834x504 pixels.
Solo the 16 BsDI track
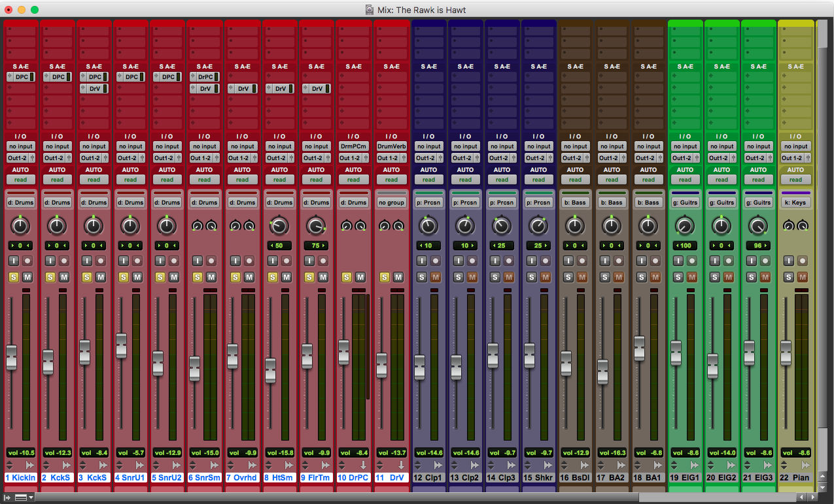(570, 277)
